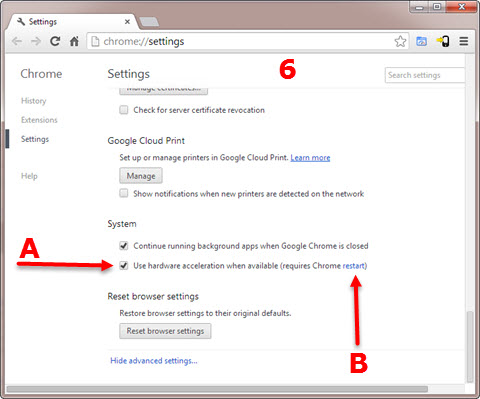Select the Settings browser tab

tap(72, 22)
